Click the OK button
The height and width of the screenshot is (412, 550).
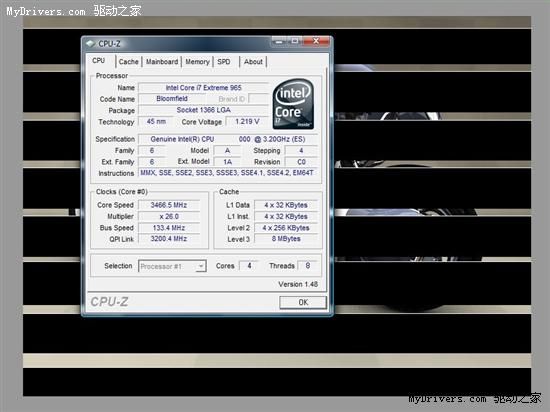pos(303,302)
